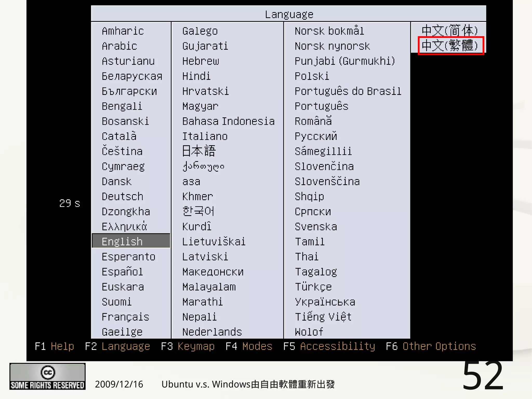532x399 pixels.
Task: Choose Bengali language
Action: coord(122,106)
